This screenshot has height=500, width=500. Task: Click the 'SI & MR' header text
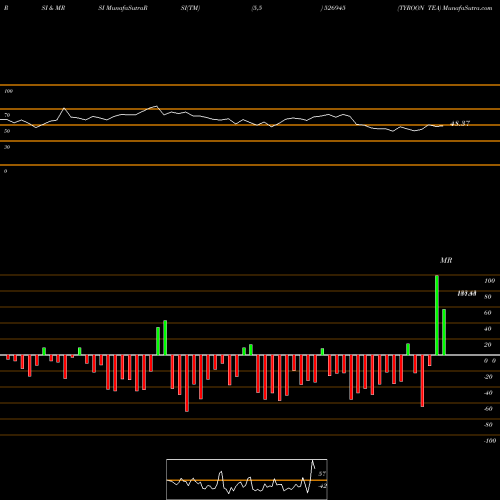pyautogui.click(x=53, y=8)
